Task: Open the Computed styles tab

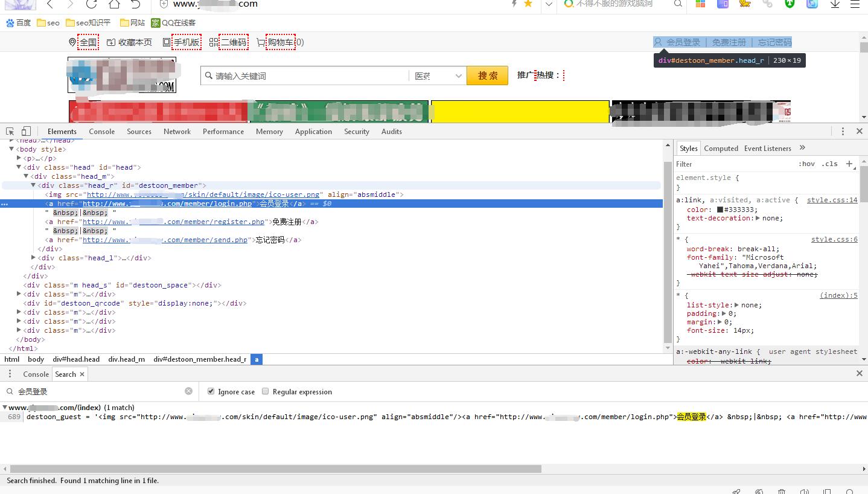Action: (x=721, y=148)
